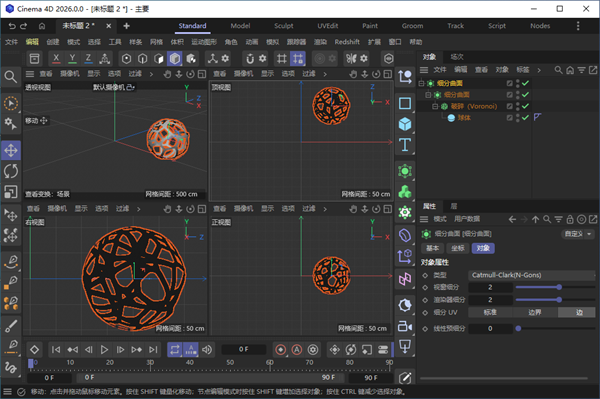Open the three-dot layout overflow menu
Screen dimensions: 600x399
pyautogui.click(x=578, y=26)
